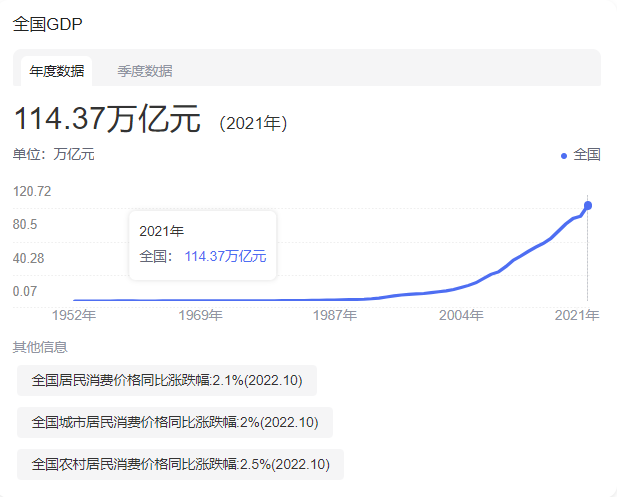Toggle the 全国 legend dot
This screenshot has width=617, height=497.
[563, 156]
